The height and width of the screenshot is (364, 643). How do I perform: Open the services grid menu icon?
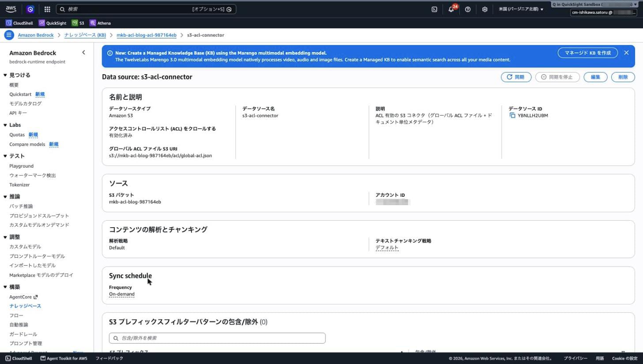point(47,9)
